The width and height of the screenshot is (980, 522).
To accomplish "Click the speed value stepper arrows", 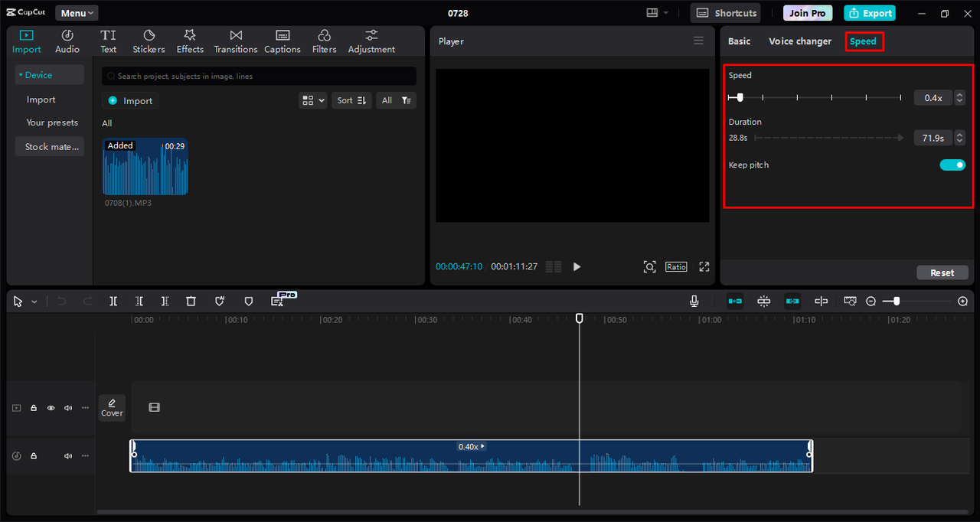I will coord(960,98).
